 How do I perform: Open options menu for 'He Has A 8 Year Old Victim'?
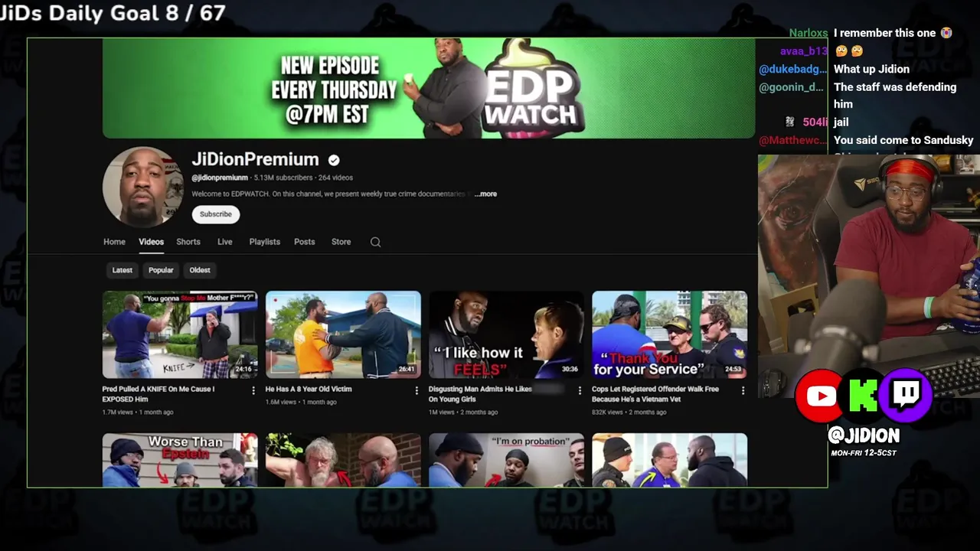click(x=416, y=390)
